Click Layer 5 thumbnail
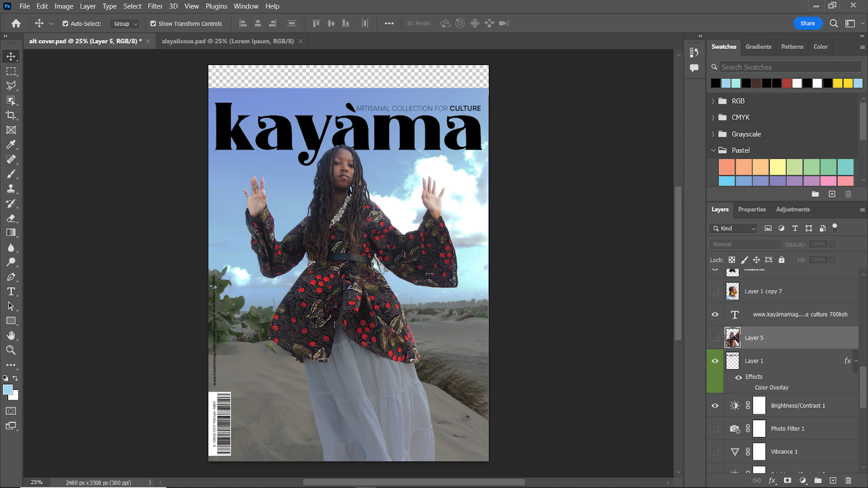Image resolution: width=868 pixels, height=488 pixels. point(732,337)
